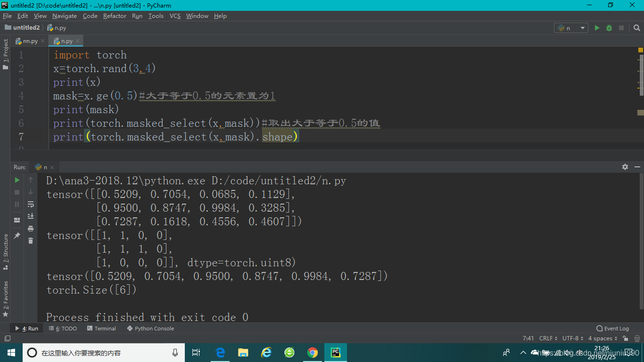Start debugging with the bug icon

click(x=609, y=28)
